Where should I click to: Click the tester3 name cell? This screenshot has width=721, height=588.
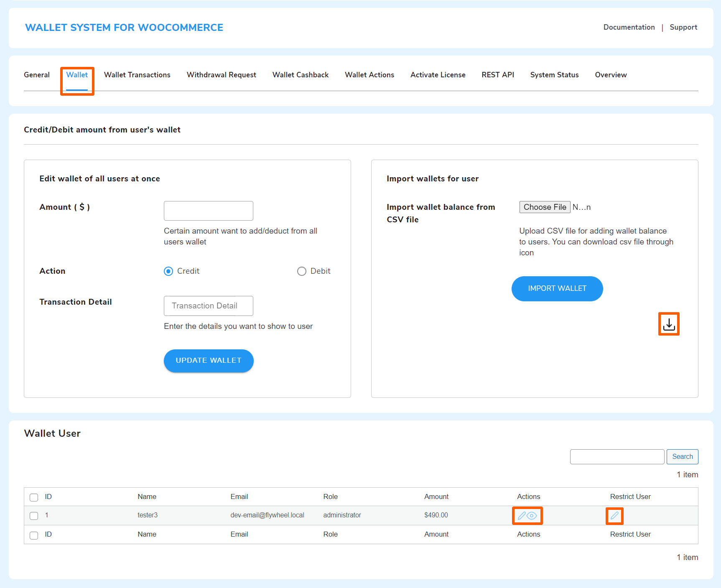point(148,515)
